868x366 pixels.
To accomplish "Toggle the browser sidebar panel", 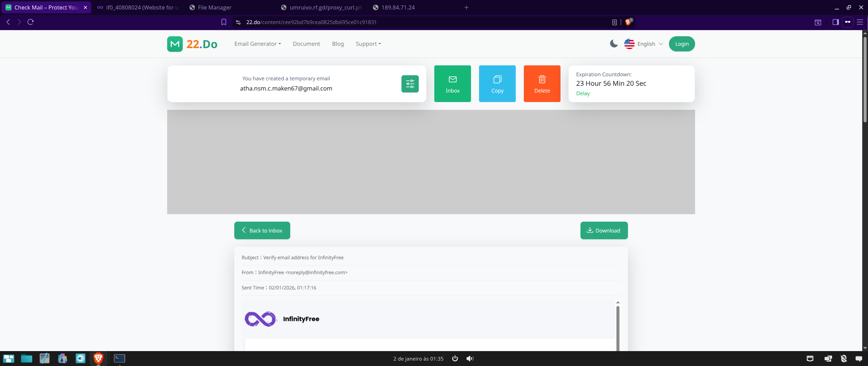I will pos(835,22).
